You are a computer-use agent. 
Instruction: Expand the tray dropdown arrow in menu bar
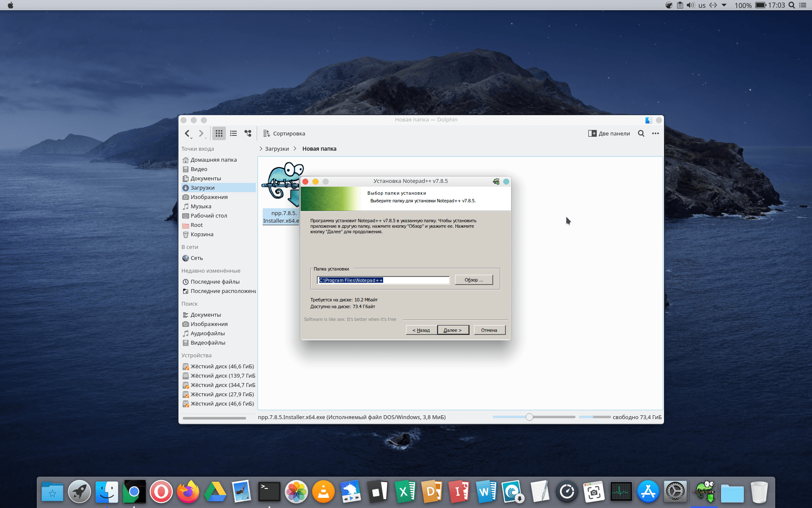(724, 5)
